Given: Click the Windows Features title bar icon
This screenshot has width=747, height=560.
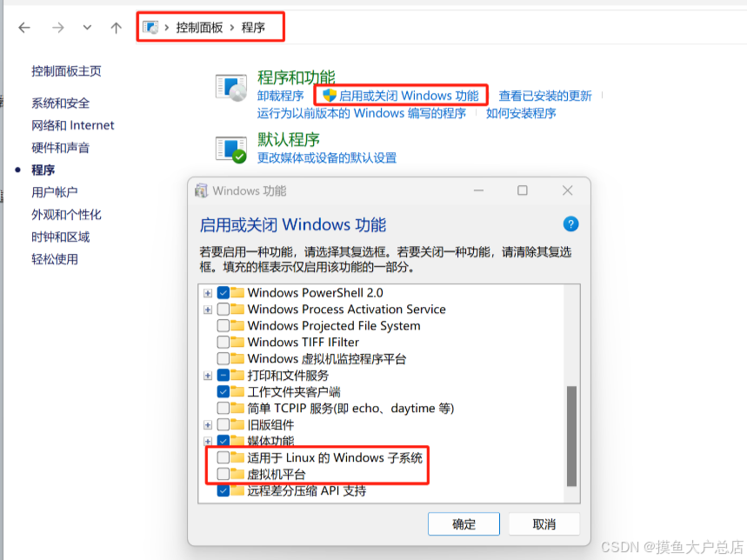Looking at the screenshot, I should (x=201, y=190).
